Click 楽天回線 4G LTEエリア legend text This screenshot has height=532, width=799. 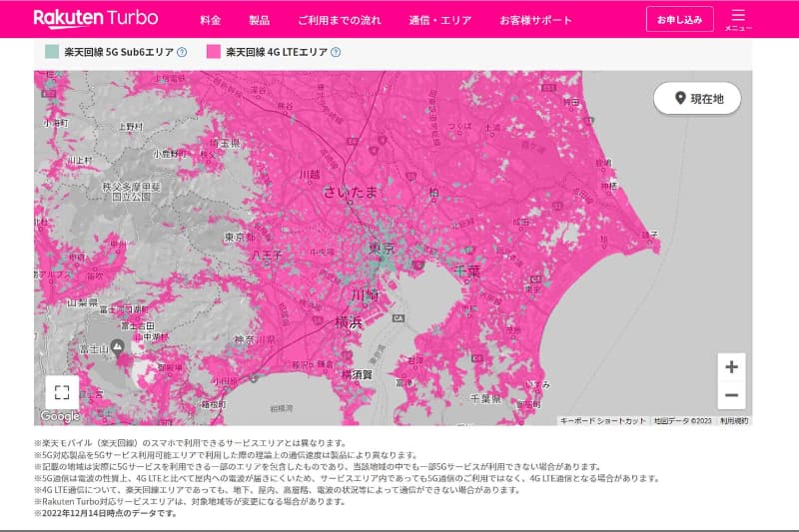277,52
